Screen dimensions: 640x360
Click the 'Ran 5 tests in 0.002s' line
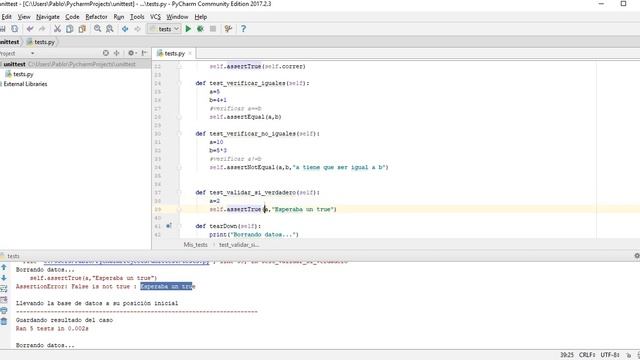click(x=52, y=329)
